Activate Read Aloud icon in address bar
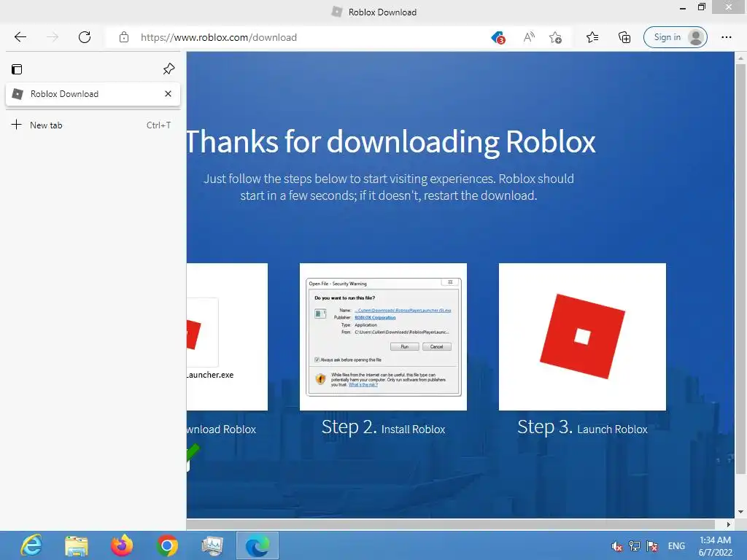 point(529,37)
